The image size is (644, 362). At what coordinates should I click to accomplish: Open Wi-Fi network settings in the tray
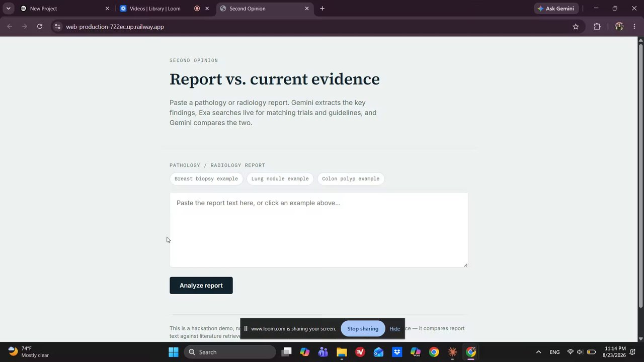coord(570,352)
